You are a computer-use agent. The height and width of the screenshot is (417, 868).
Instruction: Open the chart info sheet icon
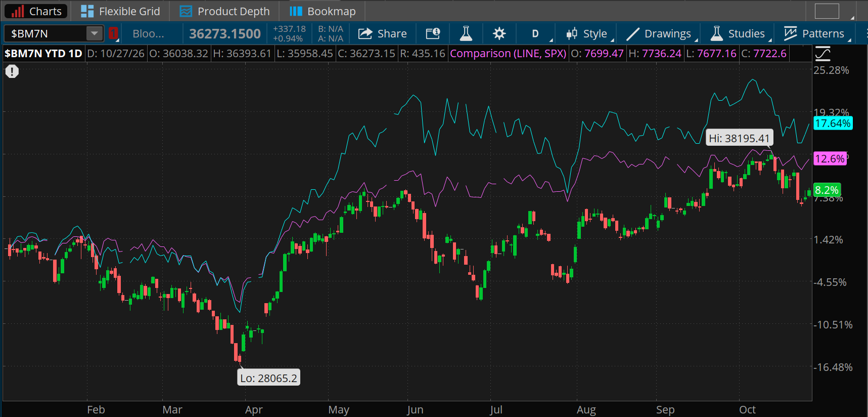coord(433,33)
